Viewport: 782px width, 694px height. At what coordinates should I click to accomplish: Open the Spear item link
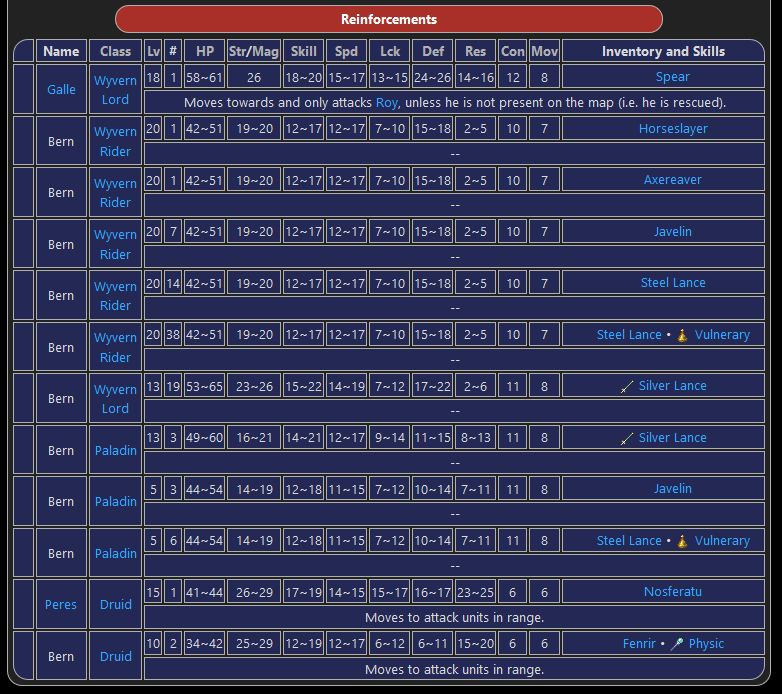(x=672, y=77)
